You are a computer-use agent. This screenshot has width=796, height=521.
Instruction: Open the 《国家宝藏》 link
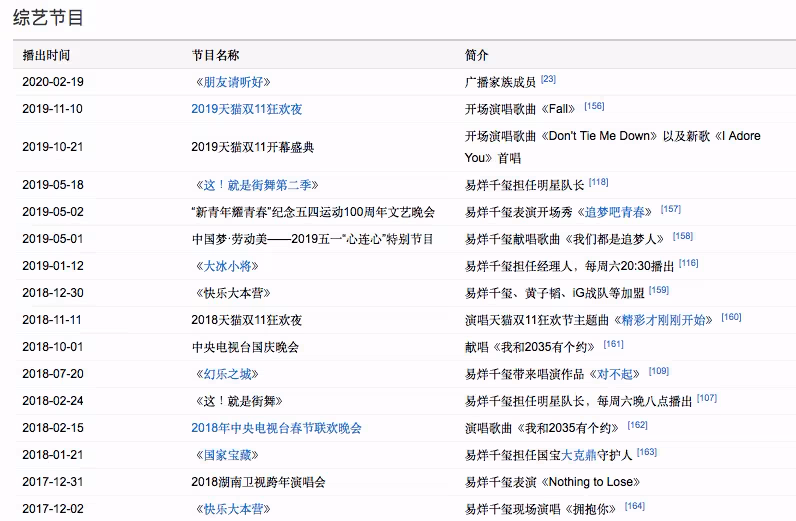click(x=226, y=455)
